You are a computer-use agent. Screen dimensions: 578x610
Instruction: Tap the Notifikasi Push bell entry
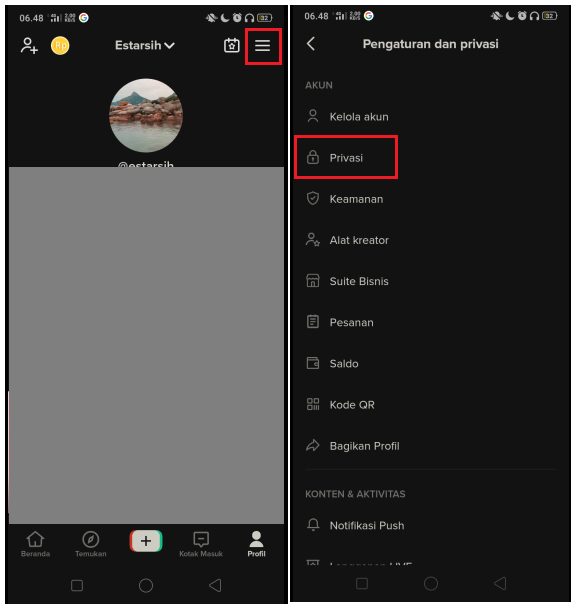(430, 525)
